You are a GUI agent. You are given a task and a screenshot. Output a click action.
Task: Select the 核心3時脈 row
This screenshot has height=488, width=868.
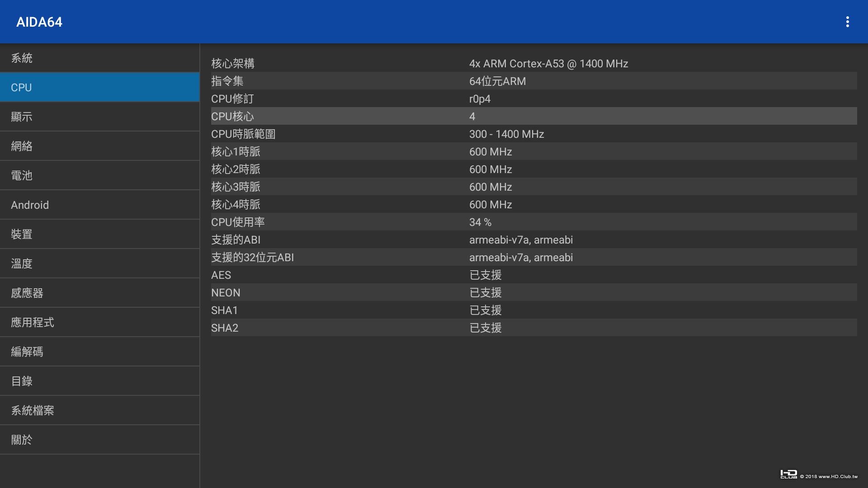pyautogui.click(x=534, y=187)
